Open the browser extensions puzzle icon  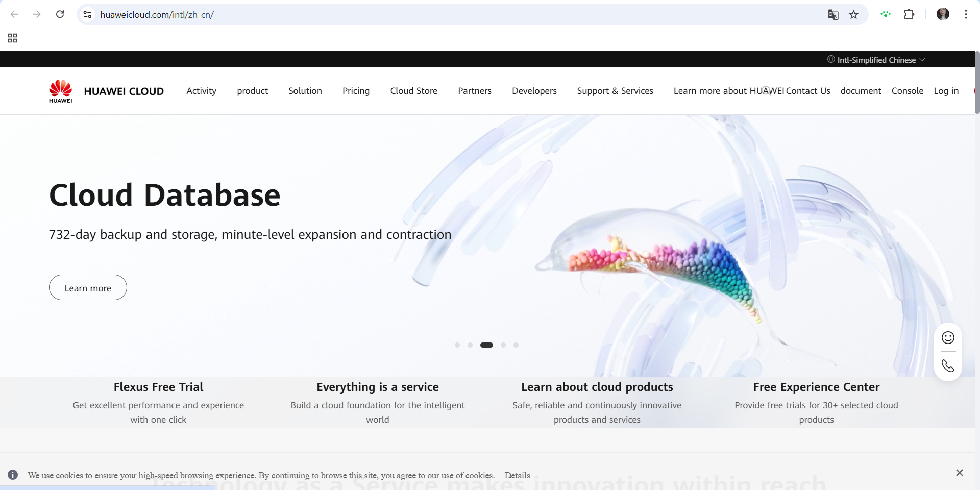tap(909, 14)
